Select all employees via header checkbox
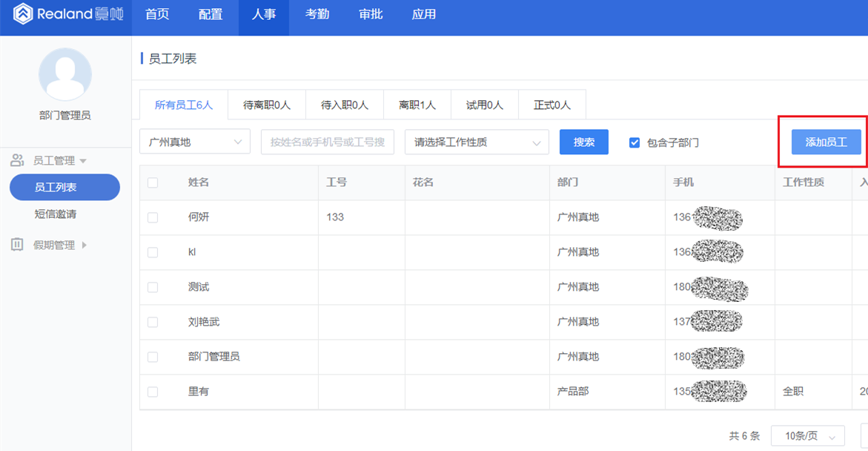This screenshot has height=451, width=868. tap(153, 182)
